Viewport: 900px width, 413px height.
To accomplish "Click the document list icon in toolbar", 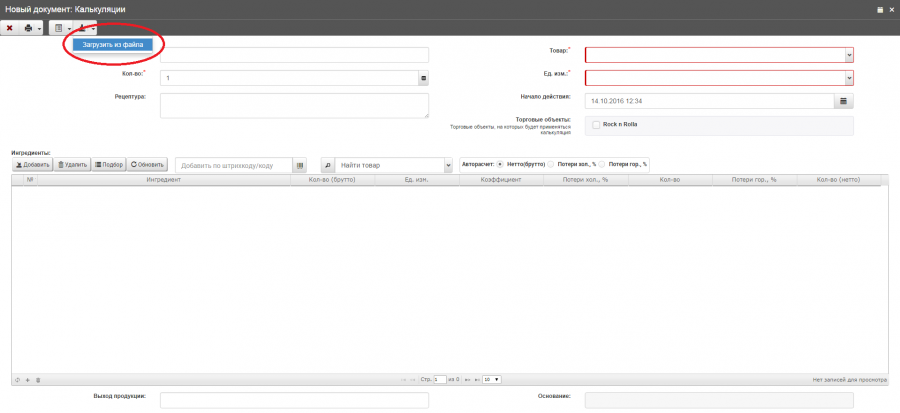I will [59, 28].
